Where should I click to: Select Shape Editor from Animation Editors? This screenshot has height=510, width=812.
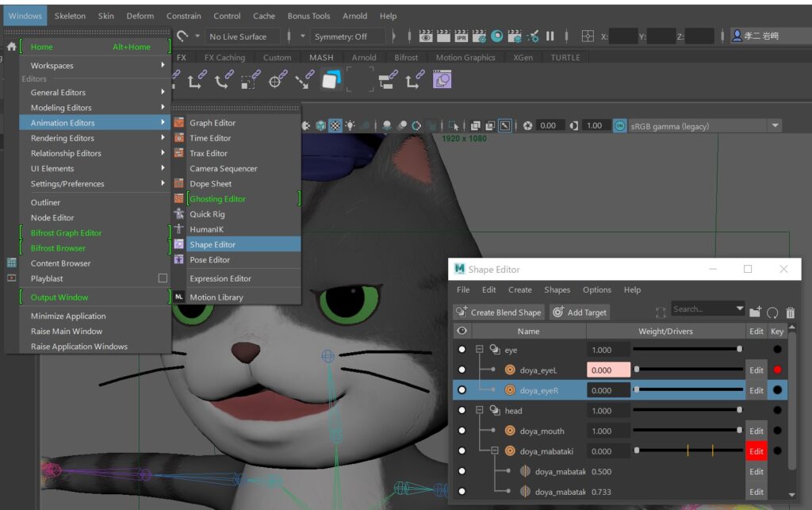tap(236, 244)
